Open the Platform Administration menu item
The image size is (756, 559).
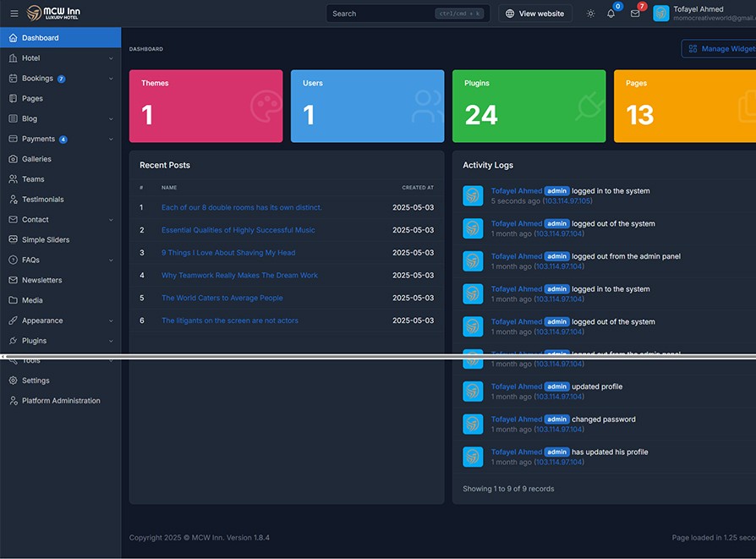point(61,401)
